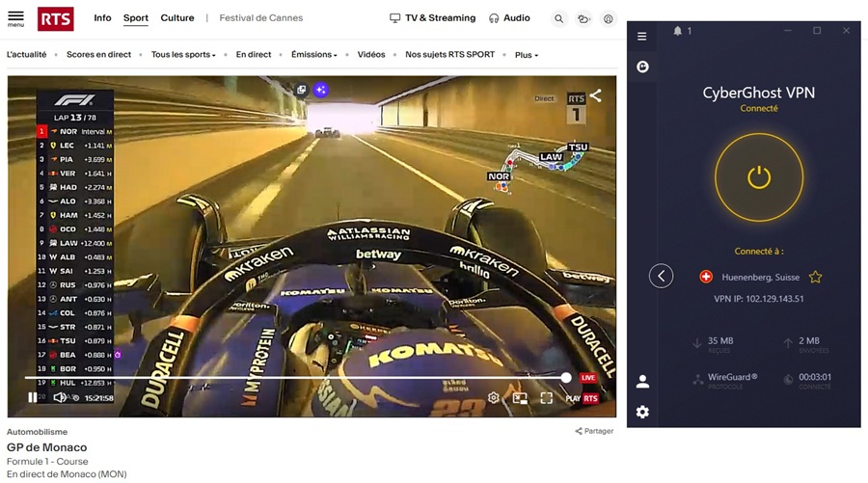The height and width of the screenshot is (483, 868).
Task: Open Festival de Cannes link
Action: tap(260, 17)
